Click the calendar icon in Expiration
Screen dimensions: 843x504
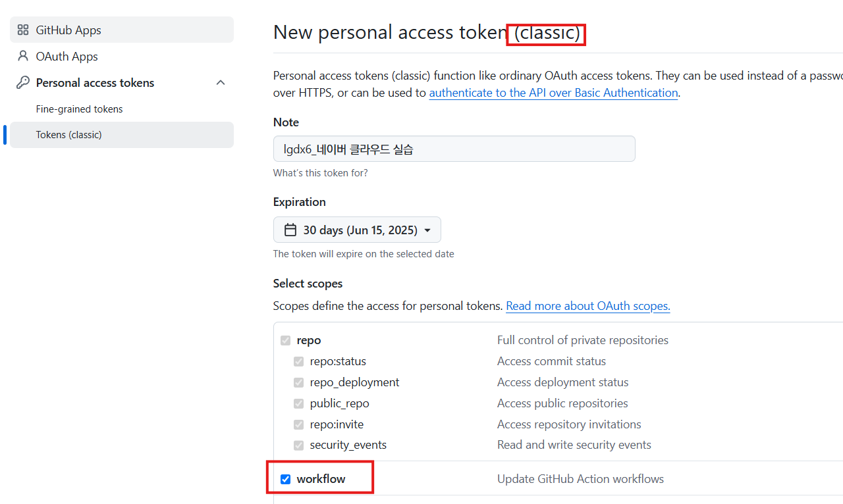click(x=290, y=230)
